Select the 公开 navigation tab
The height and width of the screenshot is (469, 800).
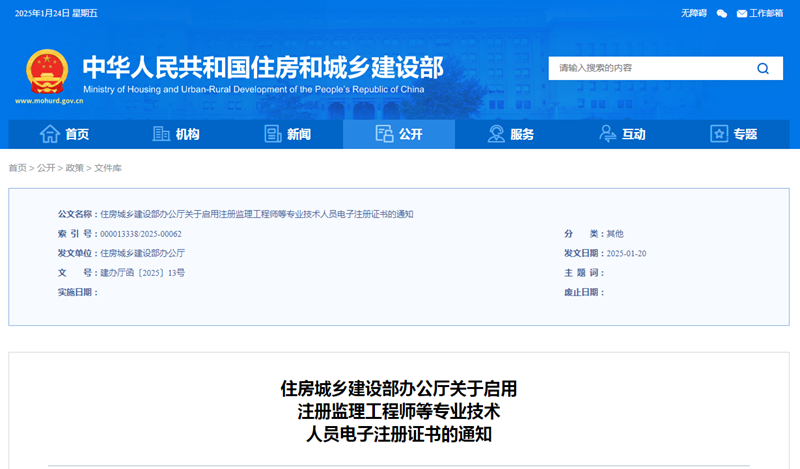click(398, 135)
